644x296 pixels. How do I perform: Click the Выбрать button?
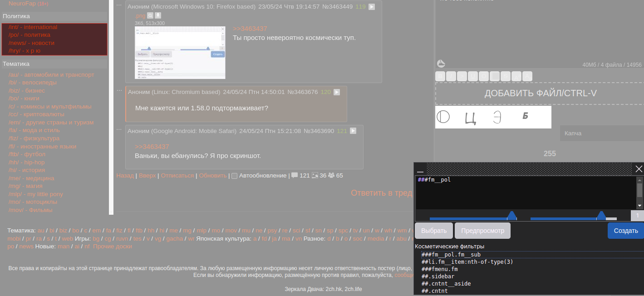[x=434, y=231]
